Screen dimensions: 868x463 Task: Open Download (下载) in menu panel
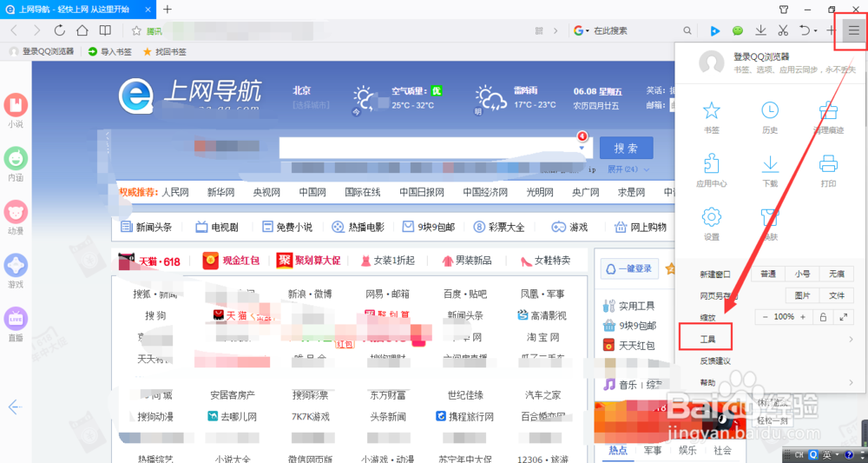[x=770, y=171]
